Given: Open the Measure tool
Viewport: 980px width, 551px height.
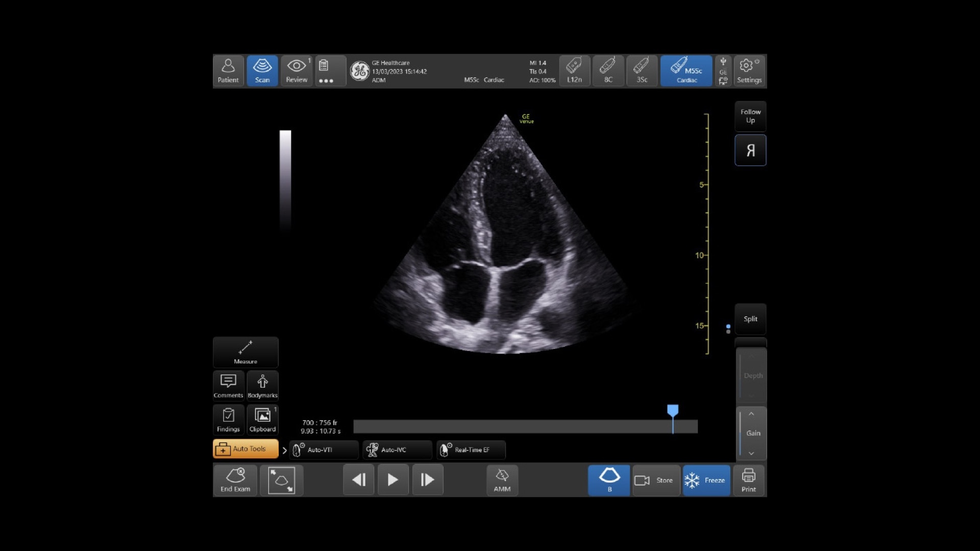Looking at the screenshot, I should [246, 352].
